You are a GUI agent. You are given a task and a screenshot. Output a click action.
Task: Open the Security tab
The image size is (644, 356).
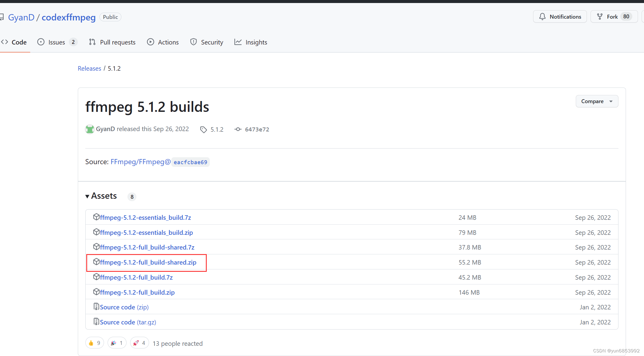207,42
